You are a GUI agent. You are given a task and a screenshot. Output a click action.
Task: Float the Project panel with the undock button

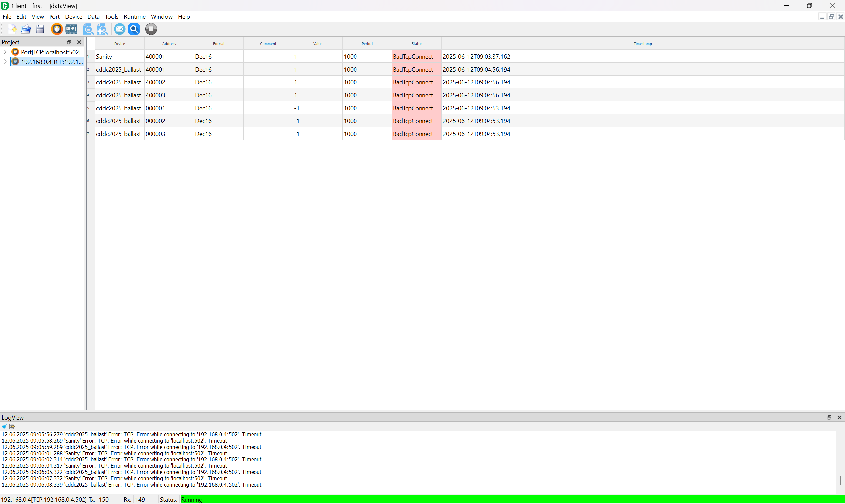tap(69, 42)
